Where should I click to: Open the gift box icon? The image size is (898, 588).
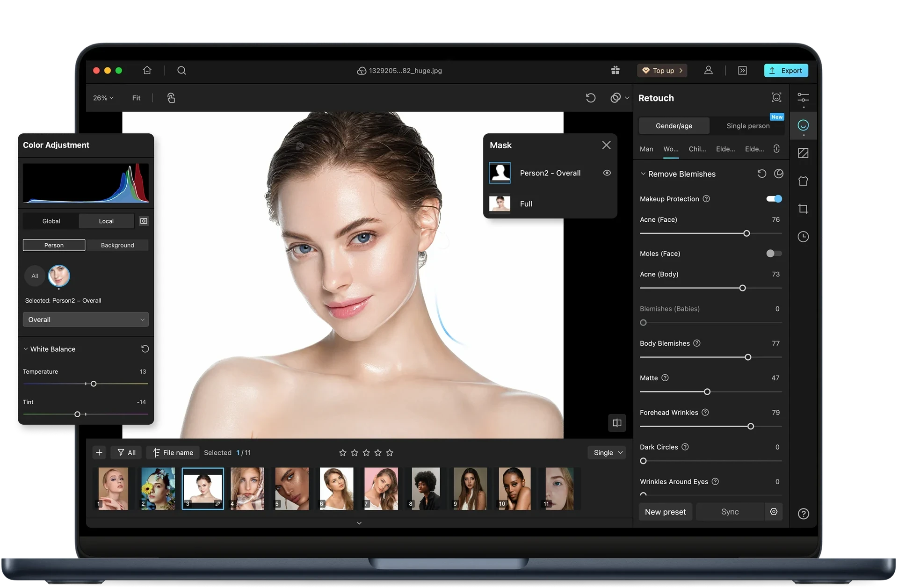tap(615, 70)
